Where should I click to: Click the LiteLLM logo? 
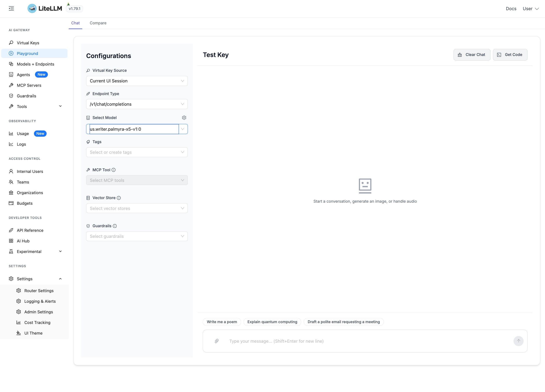click(45, 9)
